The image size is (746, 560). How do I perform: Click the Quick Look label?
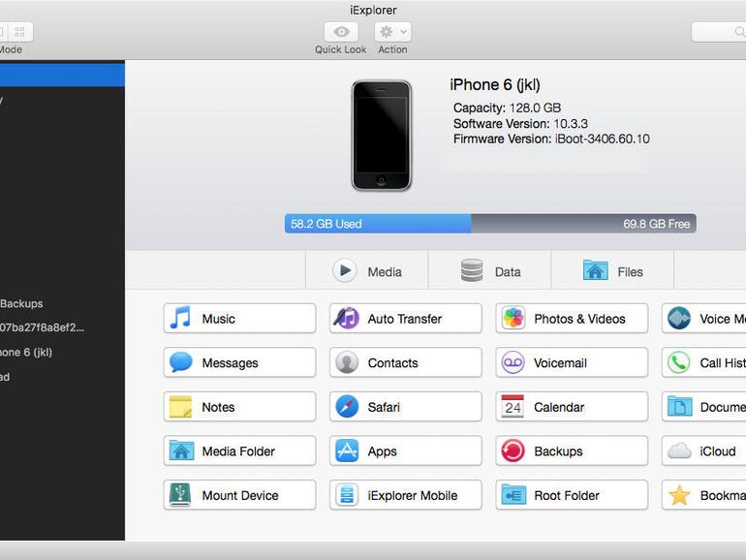coord(341,49)
